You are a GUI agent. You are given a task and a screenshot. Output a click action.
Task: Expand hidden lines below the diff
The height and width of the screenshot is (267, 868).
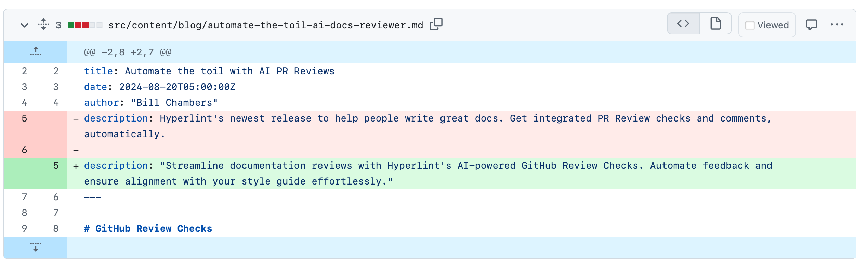[35, 247]
